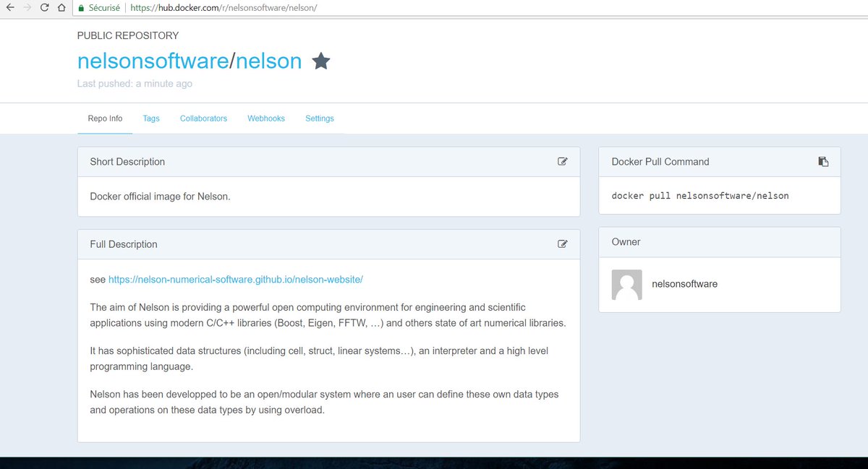Click the docker pull nelsonsoftware/nelson command text
868x469 pixels.
point(700,196)
